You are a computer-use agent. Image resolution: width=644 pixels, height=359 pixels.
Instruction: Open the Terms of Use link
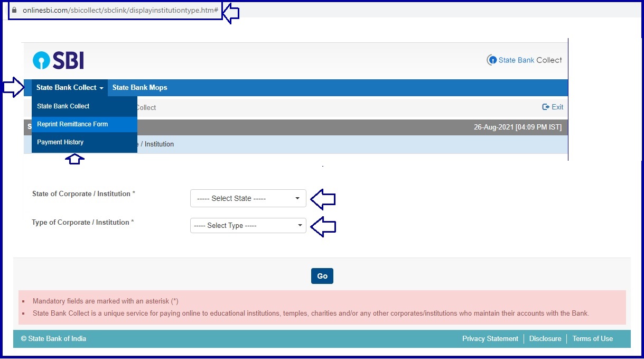pos(592,338)
